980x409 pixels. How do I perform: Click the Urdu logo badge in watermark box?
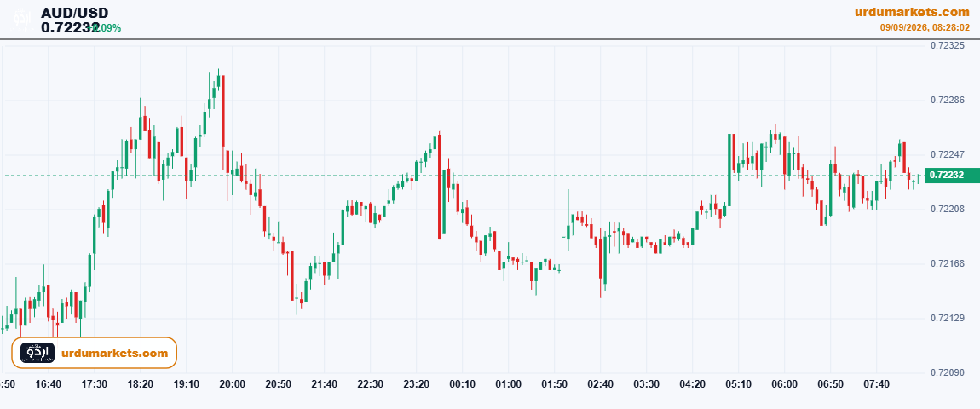[x=37, y=353]
